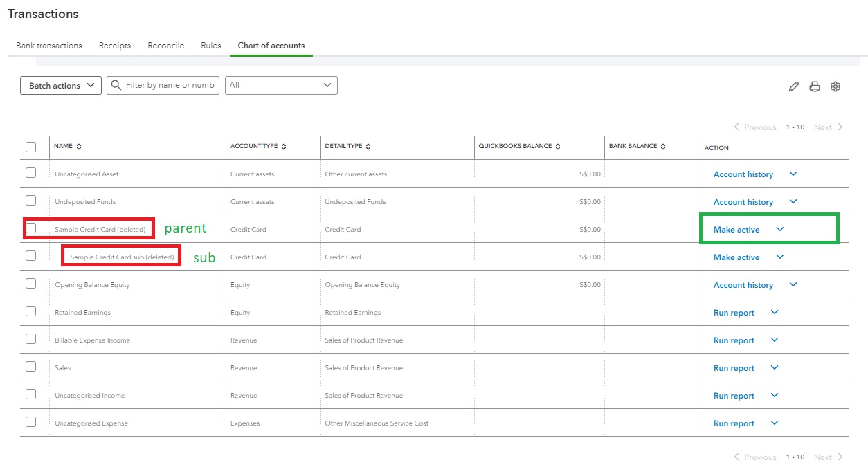Viewport: 868px width, 474px height.
Task: Click the search magnifier in filter box
Action: pos(116,85)
